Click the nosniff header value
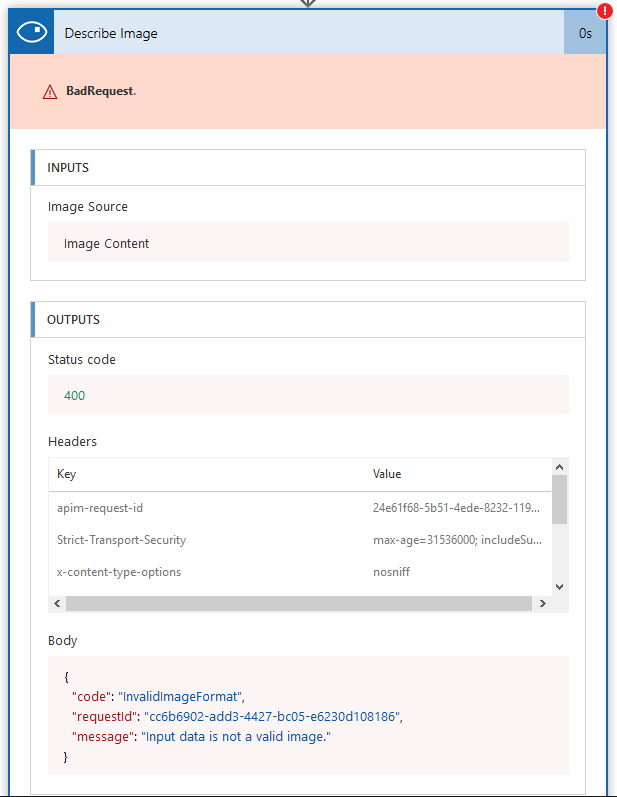Image resolution: width=617 pixels, height=797 pixels. (x=391, y=572)
